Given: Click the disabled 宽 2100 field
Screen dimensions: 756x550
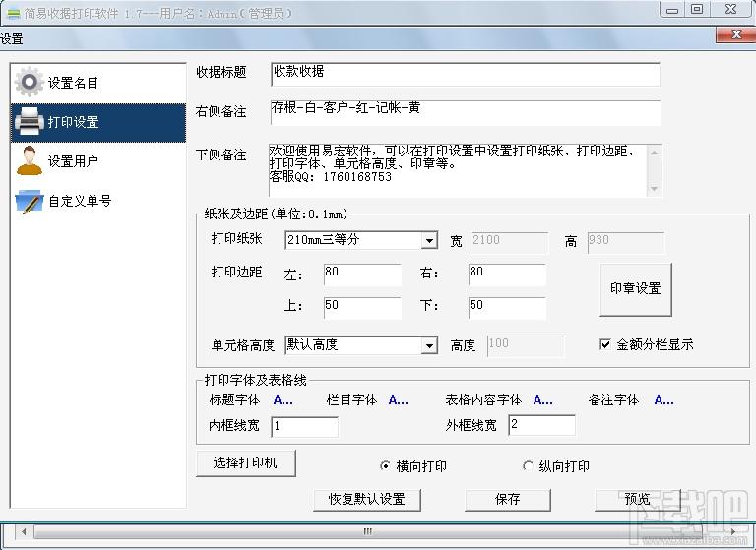Looking at the screenshot, I should tap(510, 242).
